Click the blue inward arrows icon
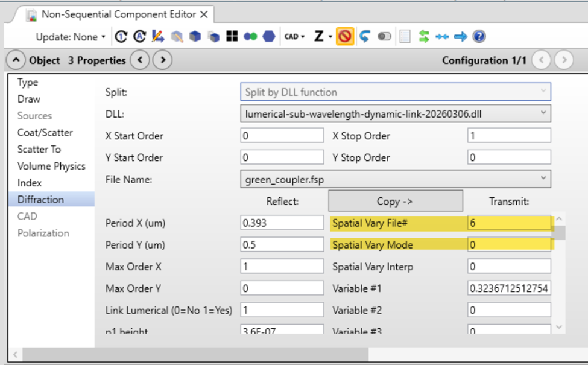 click(442, 36)
